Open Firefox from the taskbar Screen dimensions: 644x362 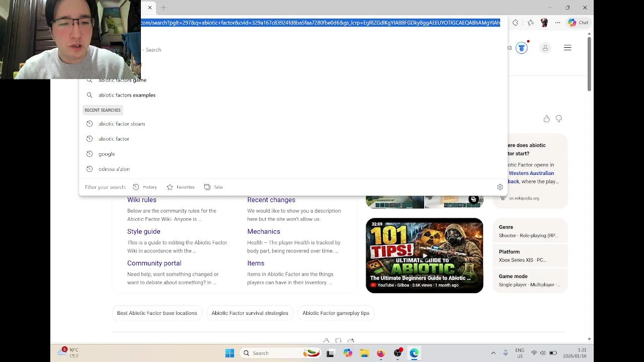(381, 353)
